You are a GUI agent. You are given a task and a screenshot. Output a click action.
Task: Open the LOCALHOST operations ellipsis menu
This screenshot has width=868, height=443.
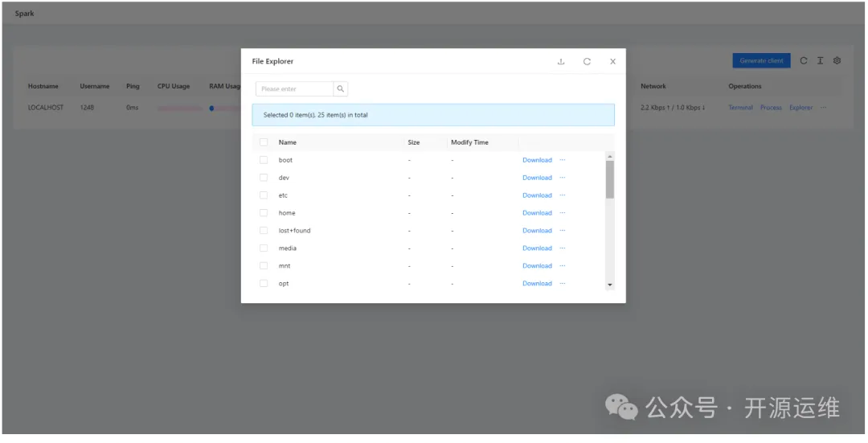[x=823, y=108]
